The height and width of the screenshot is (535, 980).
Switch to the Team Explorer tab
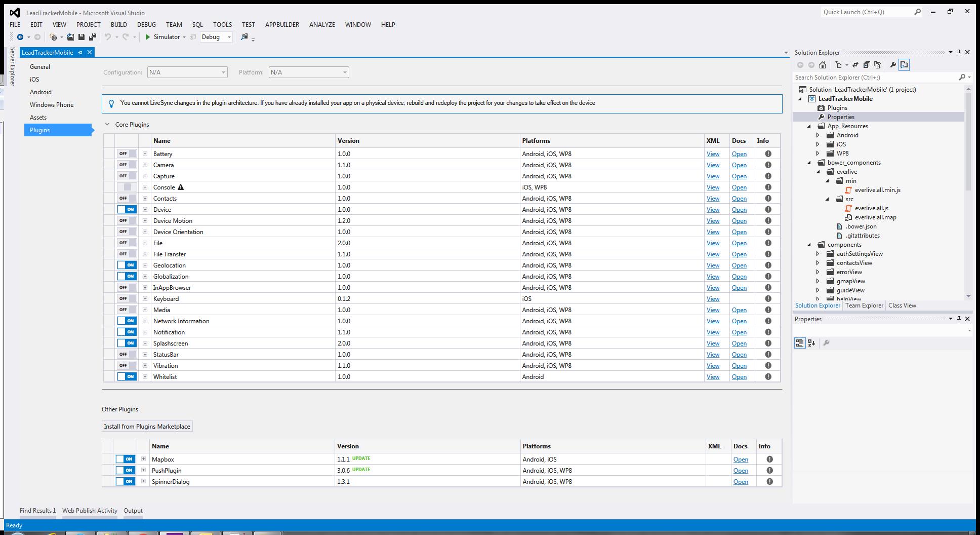click(x=864, y=305)
